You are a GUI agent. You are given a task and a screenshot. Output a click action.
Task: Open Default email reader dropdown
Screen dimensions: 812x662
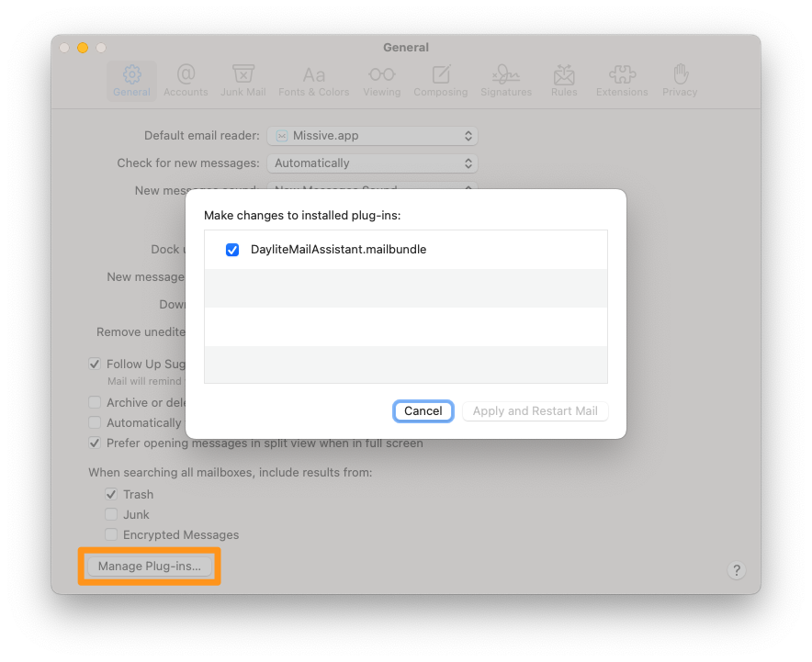pos(372,136)
